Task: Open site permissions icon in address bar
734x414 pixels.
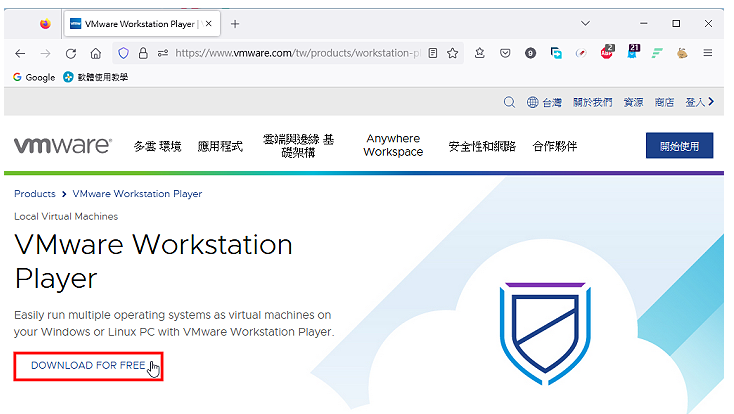Action: click(x=162, y=53)
